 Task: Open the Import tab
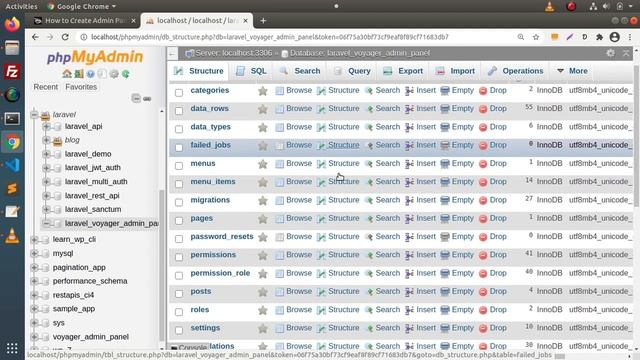(456, 71)
